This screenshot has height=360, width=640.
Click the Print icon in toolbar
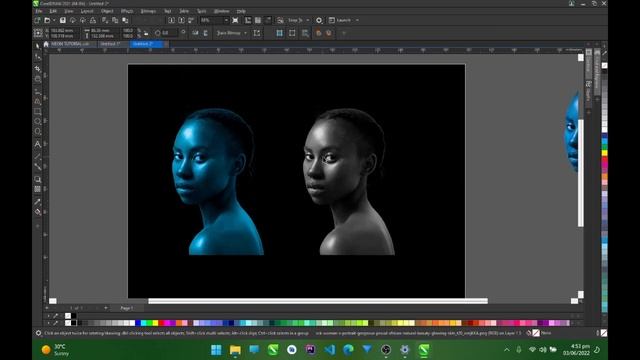pyautogui.click(x=93, y=20)
